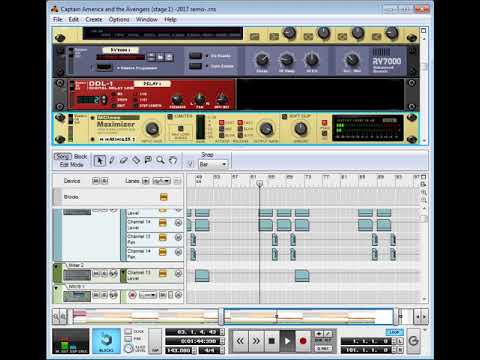Image resolution: width=480 pixels, height=360 pixels.
Task: Click the Blocks track lane icon
Action: pyautogui.click(x=163, y=197)
